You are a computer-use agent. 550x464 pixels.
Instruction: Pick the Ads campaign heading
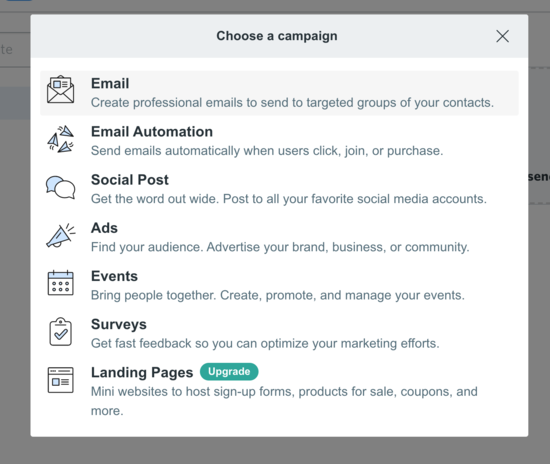click(104, 228)
